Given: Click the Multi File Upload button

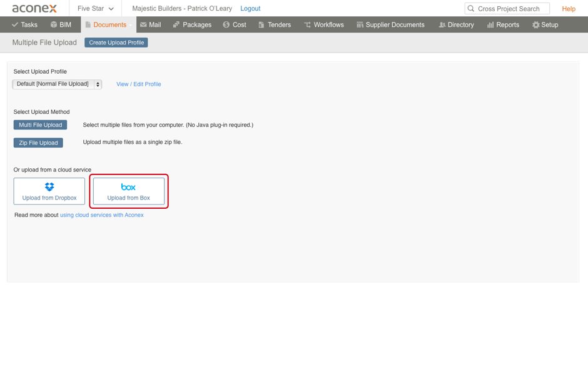Looking at the screenshot, I should point(41,125).
